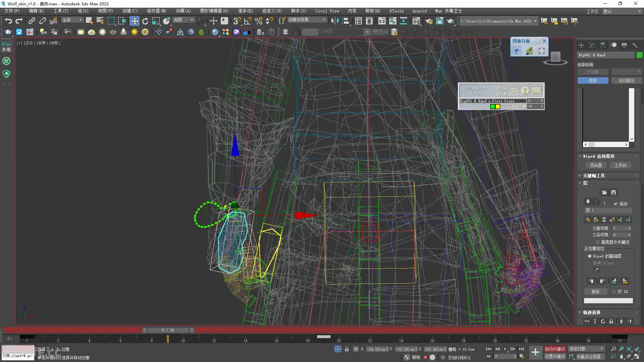Toggle the lock icon under 轨迹选择
644x362 pixels.
[x=611, y=321]
